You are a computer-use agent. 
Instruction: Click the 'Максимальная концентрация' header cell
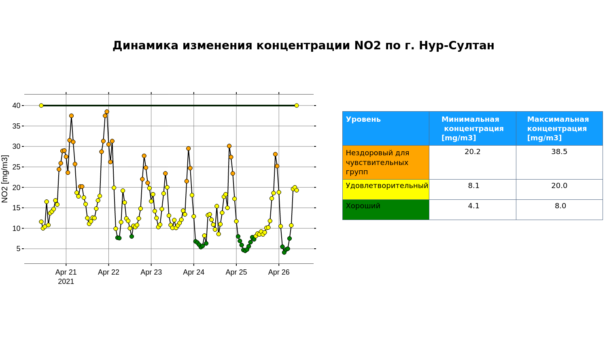(559, 128)
